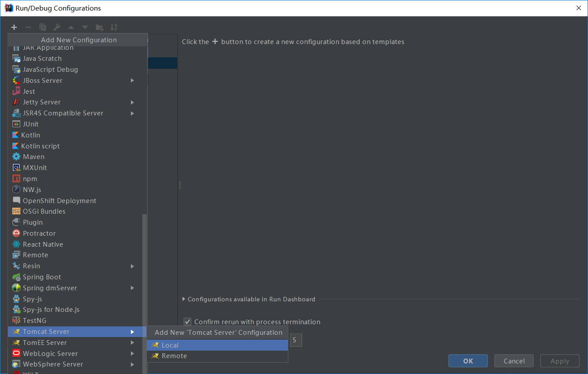Select the JAR Application entry
This screenshot has height=374, width=588.
click(x=78, y=48)
